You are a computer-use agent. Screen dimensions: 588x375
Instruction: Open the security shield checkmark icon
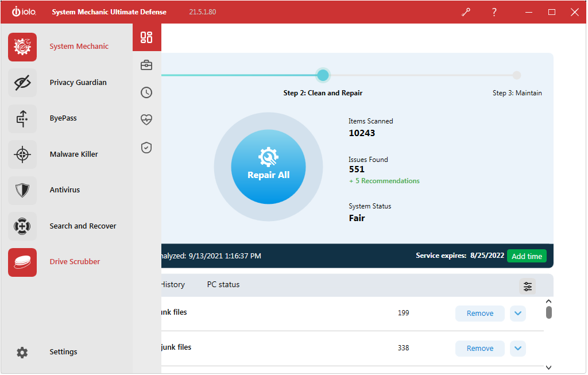pyautogui.click(x=146, y=148)
